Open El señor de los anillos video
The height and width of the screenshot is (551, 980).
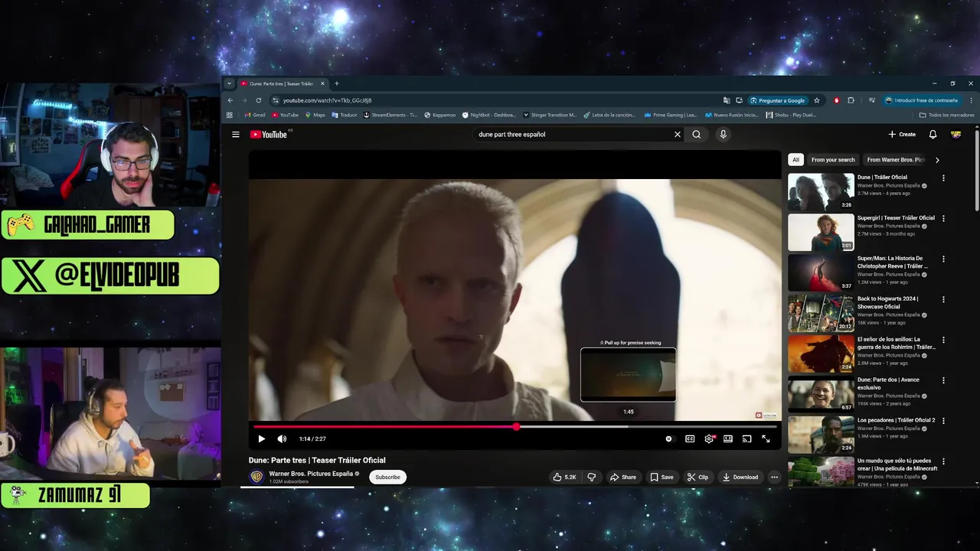point(897,343)
